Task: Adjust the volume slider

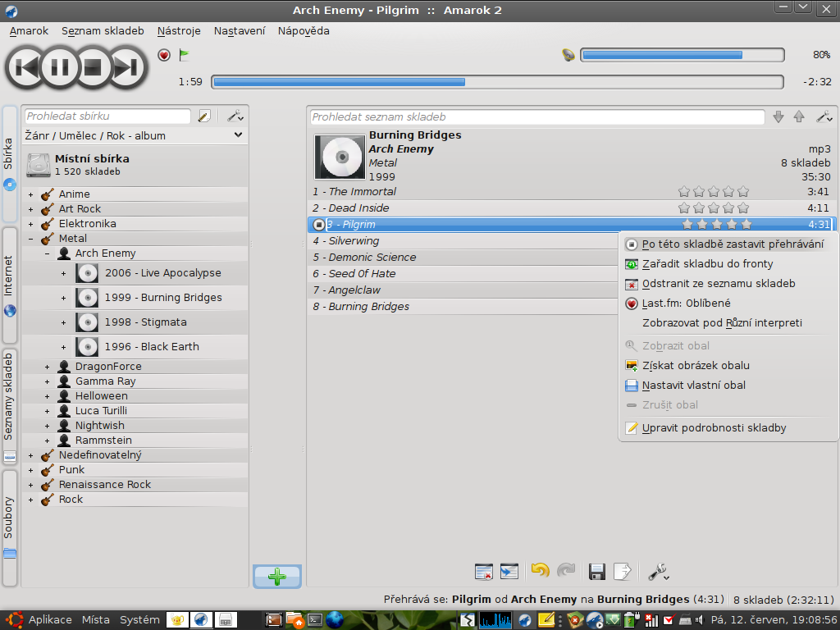Action: [x=682, y=55]
